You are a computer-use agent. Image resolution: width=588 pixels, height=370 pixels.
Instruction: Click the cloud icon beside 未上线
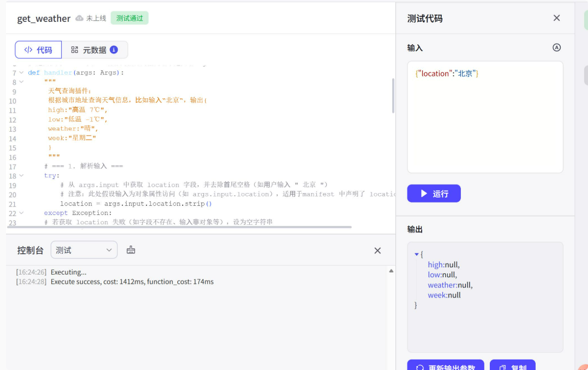pyautogui.click(x=79, y=18)
